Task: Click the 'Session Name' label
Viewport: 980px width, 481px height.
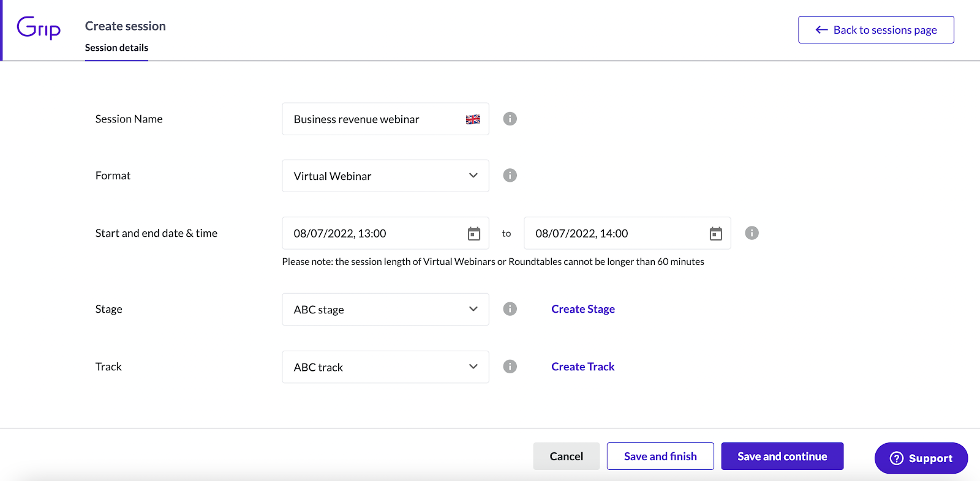Action: pos(129,119)
